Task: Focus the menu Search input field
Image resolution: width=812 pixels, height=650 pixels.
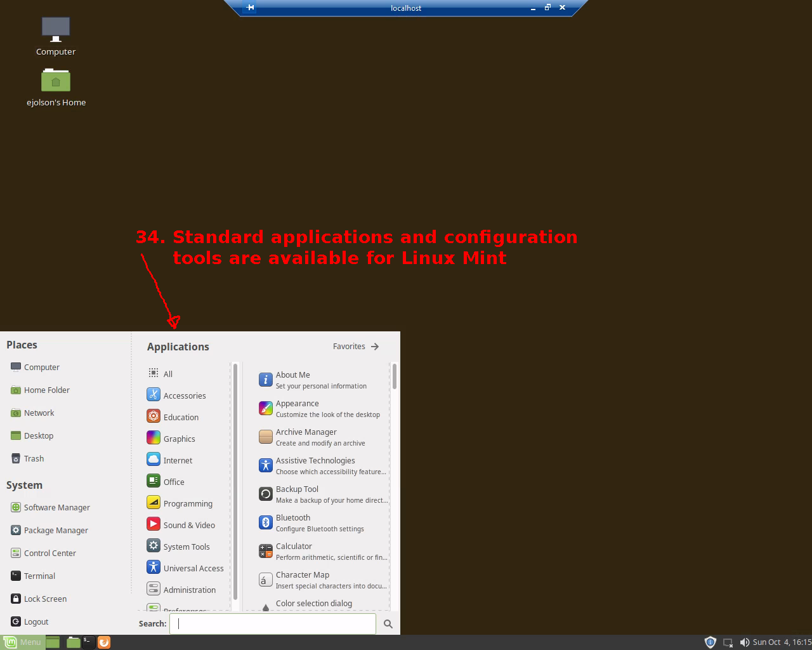Action: pos(273,623)
